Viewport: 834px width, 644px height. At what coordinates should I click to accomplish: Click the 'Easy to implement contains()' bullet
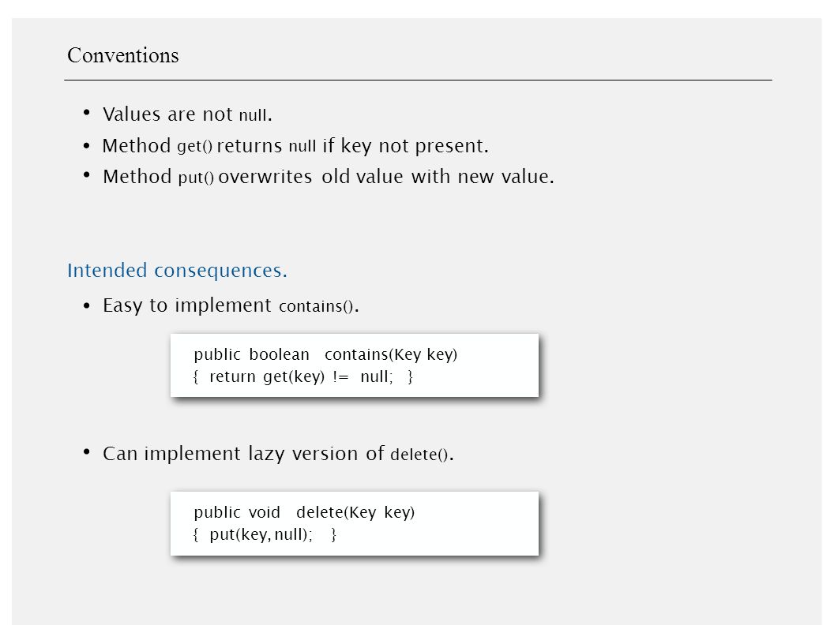231,305
